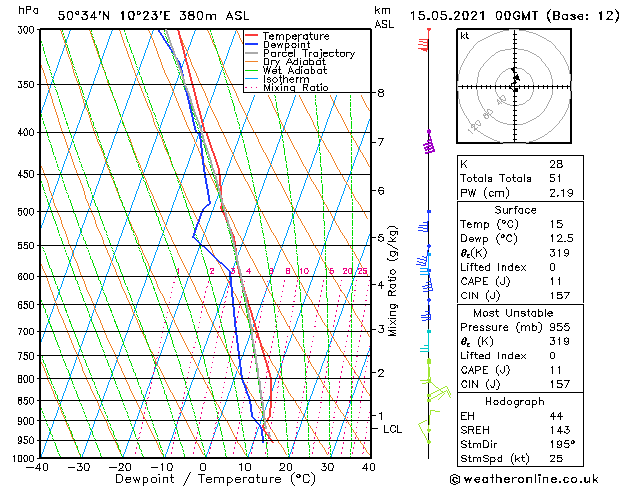
Task: Click the weatheronline.co.uk copyright link
Action: pyautogui.click(x=524, y=479)
